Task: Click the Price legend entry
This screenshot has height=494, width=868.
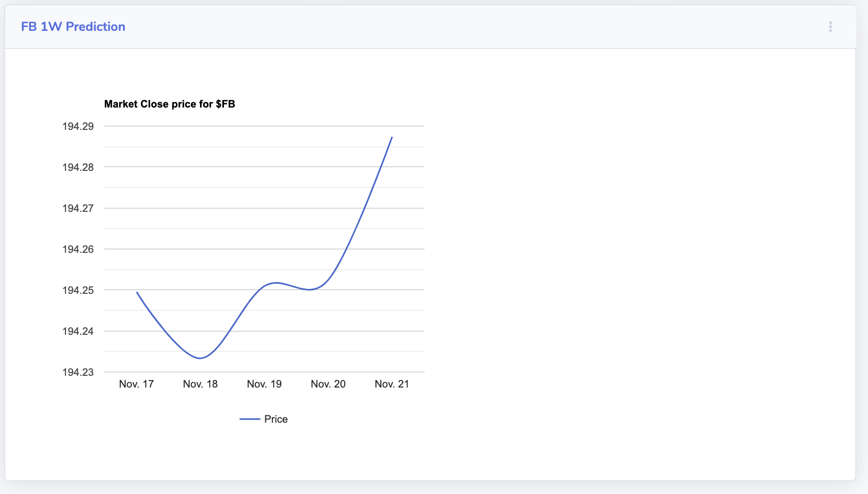Action: click(264, 419)
